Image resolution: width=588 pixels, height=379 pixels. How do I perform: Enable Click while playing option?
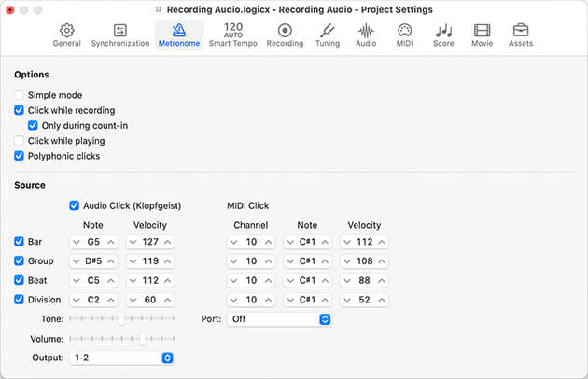click(x=20, y=141)
